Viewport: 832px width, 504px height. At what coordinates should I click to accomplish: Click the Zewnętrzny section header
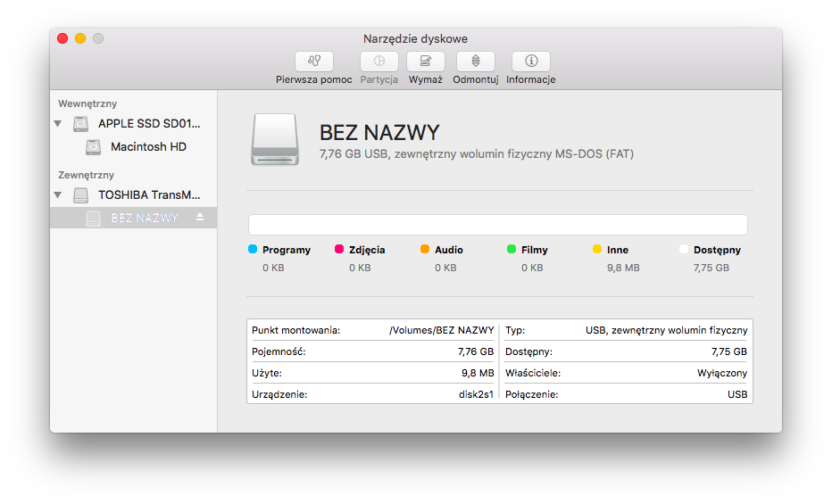87,175
